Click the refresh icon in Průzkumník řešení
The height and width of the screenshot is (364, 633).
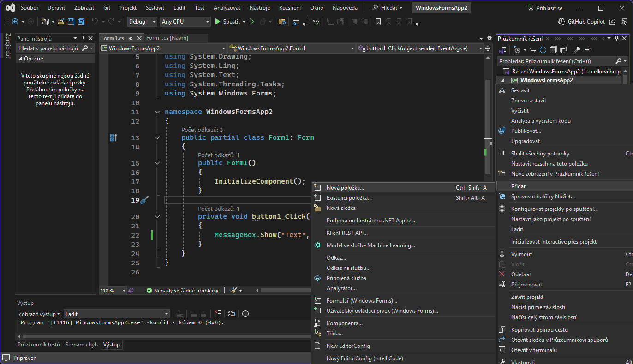[543, 50]
